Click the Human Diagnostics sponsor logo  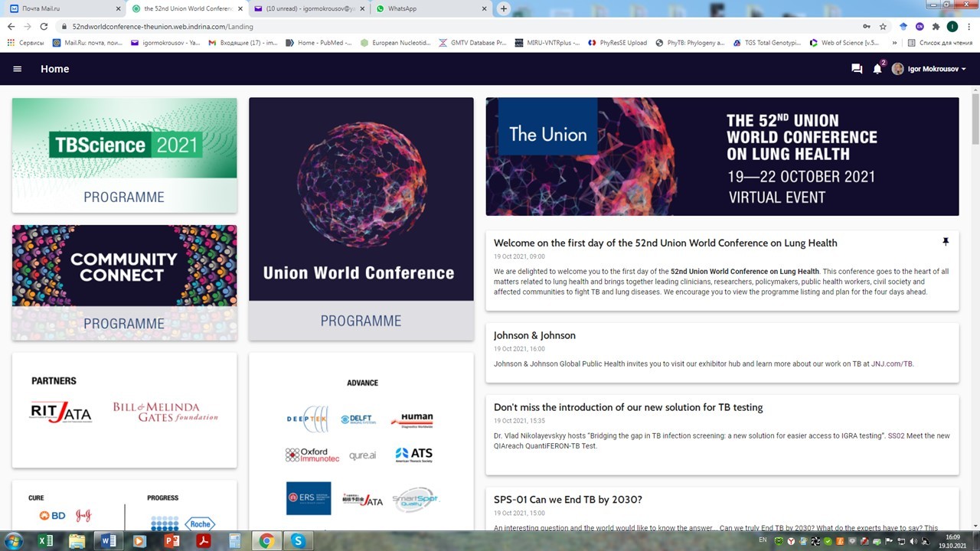[412, 419]
